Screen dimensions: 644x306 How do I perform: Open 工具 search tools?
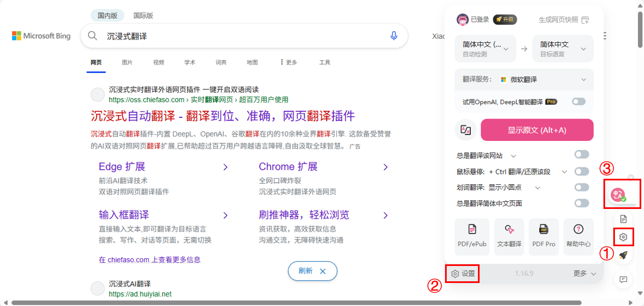pos(325,63)
